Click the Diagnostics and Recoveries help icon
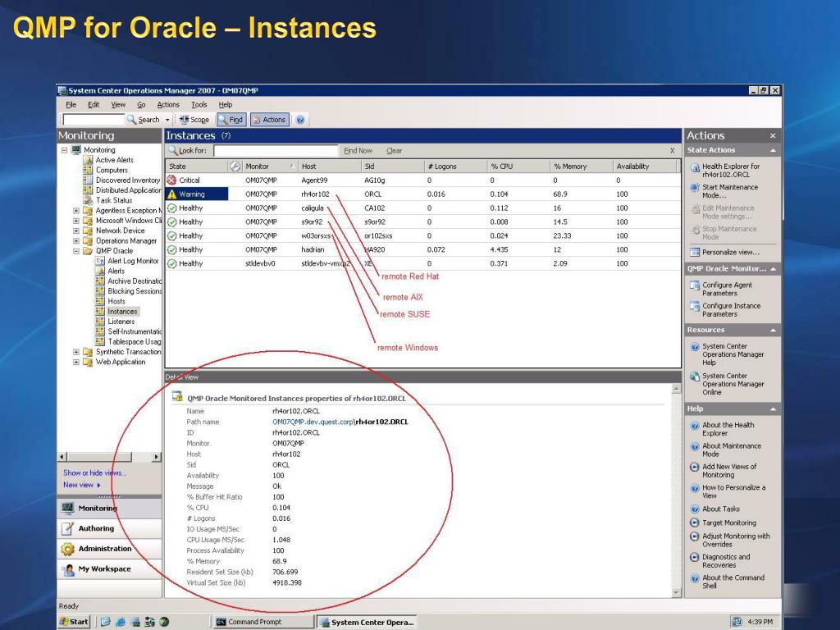 point(695,557)
